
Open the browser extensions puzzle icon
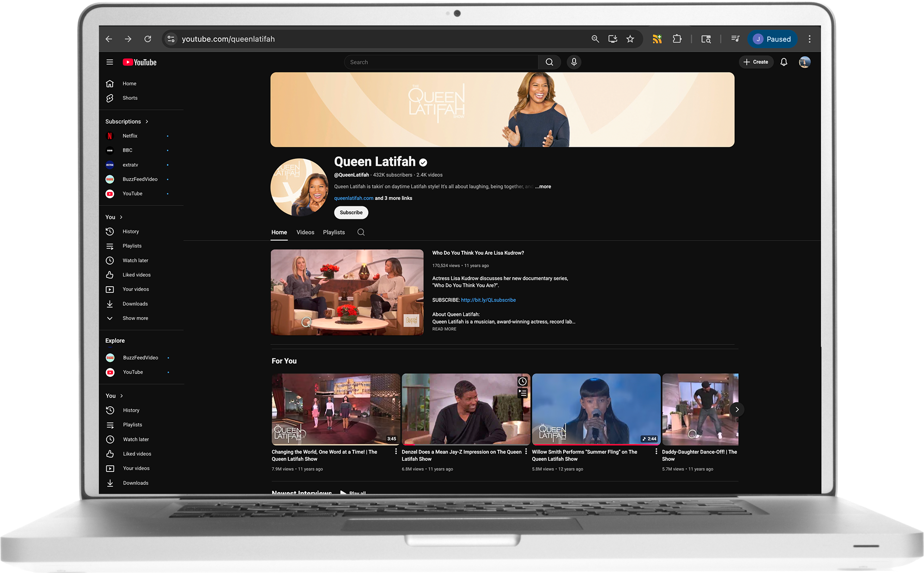pyautogui.click(x=677, y=39)
